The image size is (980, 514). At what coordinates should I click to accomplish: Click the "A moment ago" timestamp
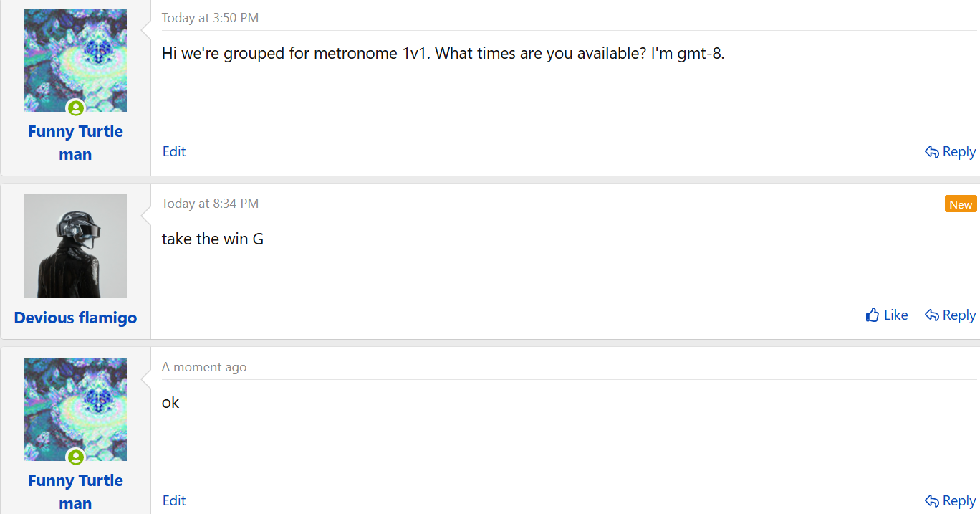[204, 367]
